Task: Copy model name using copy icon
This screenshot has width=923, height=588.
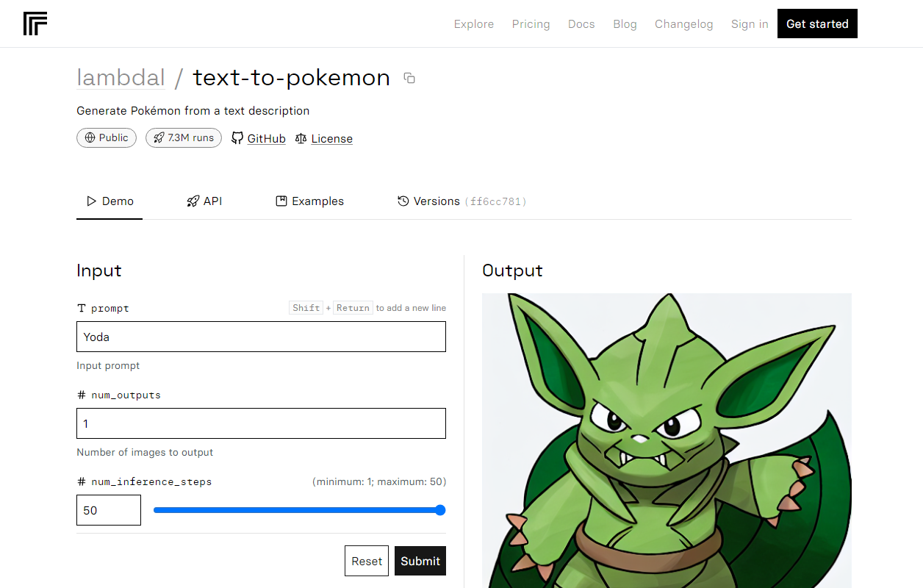Action: point(409,78)
